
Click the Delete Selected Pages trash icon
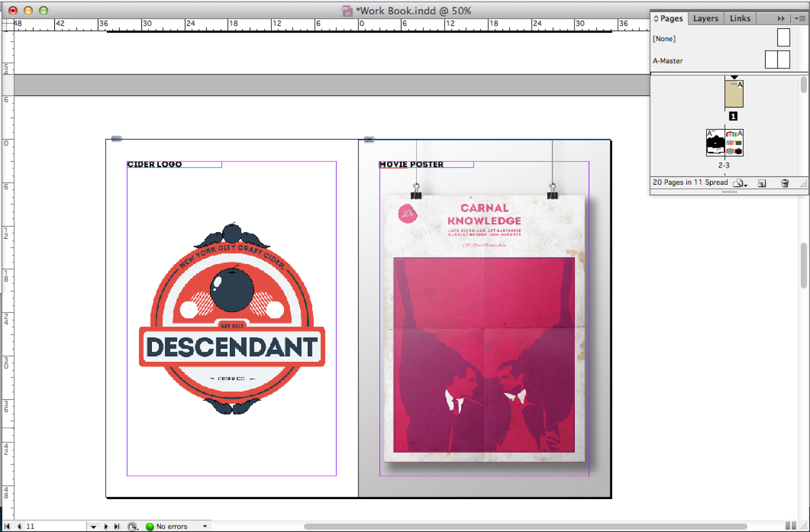click(785, 183)
